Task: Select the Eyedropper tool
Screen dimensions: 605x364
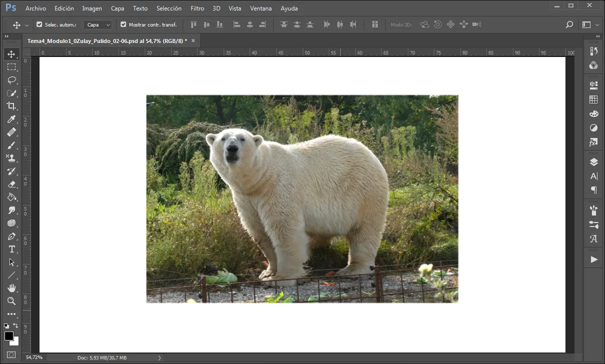Action: click(12, 119)
